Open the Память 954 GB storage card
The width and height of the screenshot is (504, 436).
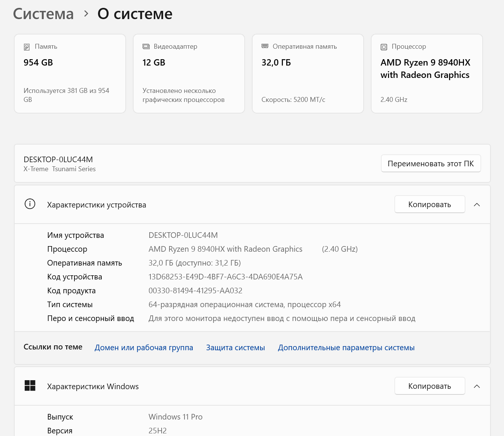(x=70, y=74)
